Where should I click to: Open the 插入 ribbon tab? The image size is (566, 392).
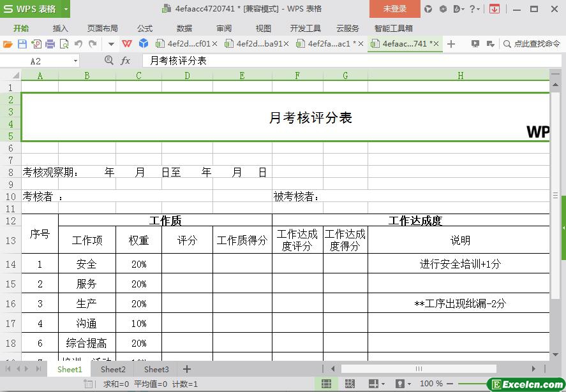pos(60,28)
